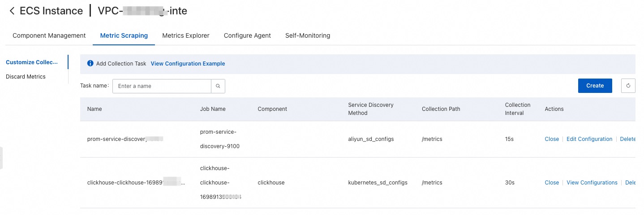
Task: Go to the Self-Monitoring tab
Action: pyautogui.click(x=308, y=35)
